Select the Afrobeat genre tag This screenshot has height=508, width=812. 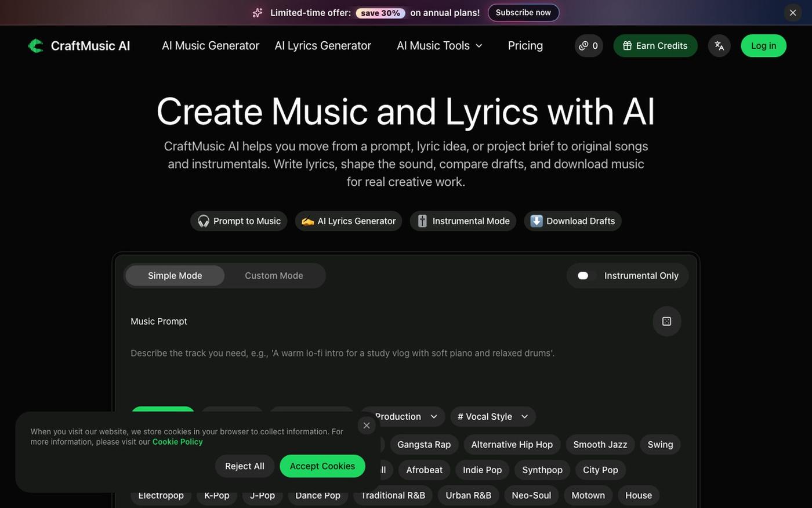coord(425,470)
